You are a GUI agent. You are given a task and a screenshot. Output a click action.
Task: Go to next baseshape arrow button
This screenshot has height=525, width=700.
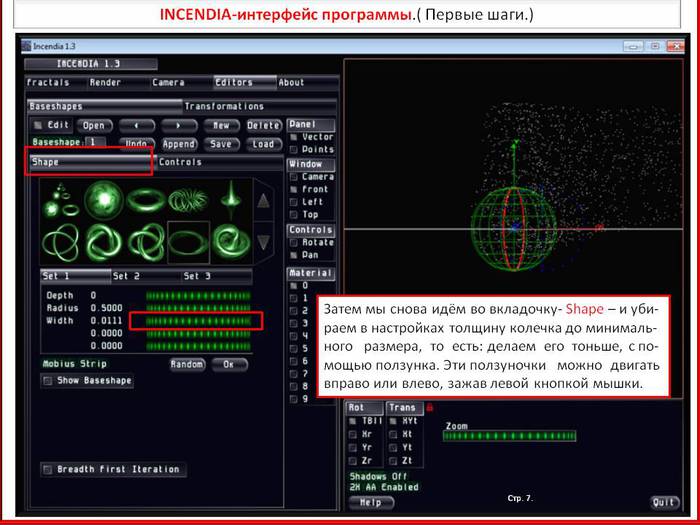point(179,125)
